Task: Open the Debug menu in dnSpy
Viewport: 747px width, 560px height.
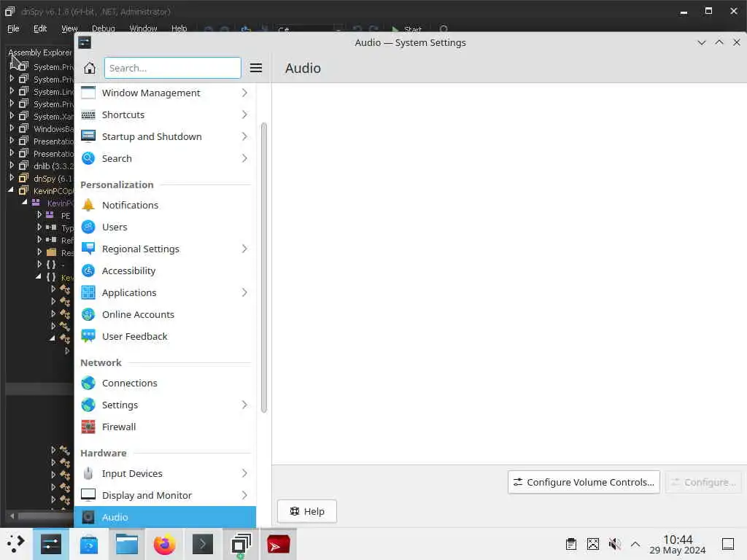Action: tap(104, 28)
